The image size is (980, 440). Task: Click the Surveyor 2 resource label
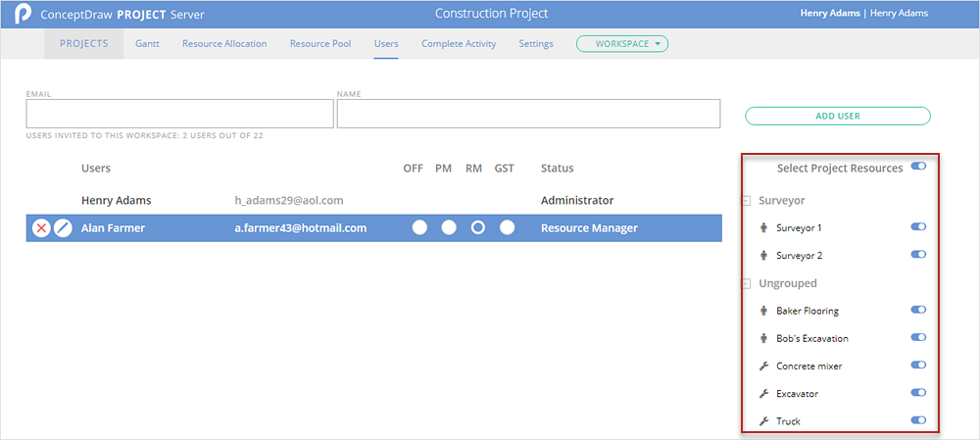799,256
